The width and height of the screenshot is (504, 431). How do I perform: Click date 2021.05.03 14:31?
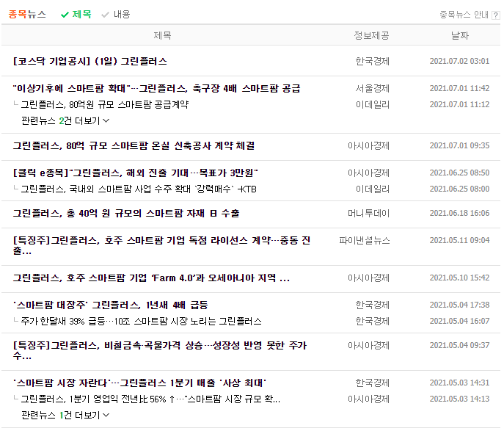click(460, 383)
